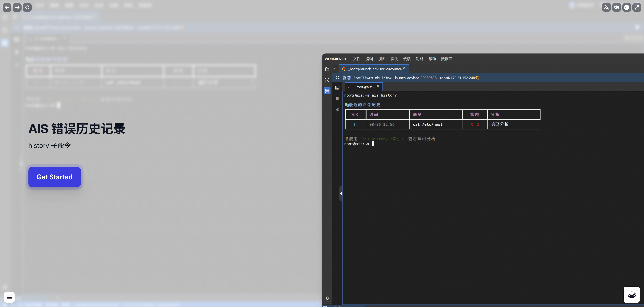
Task: Collapse the side panel with left arrow handle
Action: point(341,193)
